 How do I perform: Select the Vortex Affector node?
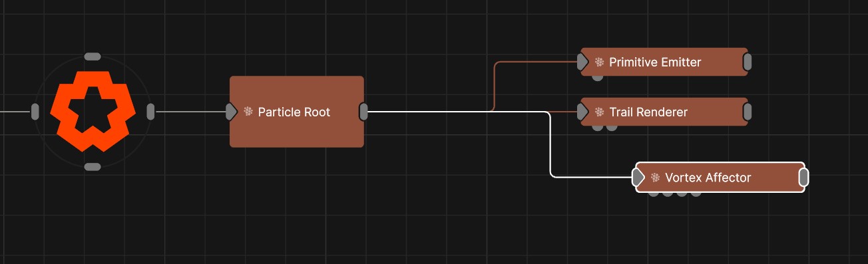coord(720,178)
